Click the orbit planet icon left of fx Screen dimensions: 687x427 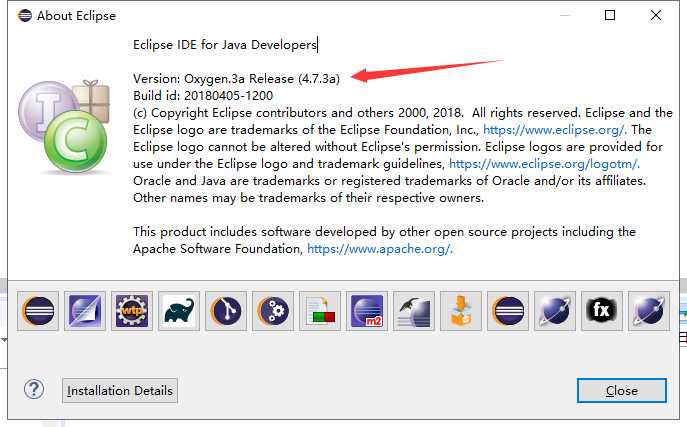pyautogui.click(x=555, y=311)
